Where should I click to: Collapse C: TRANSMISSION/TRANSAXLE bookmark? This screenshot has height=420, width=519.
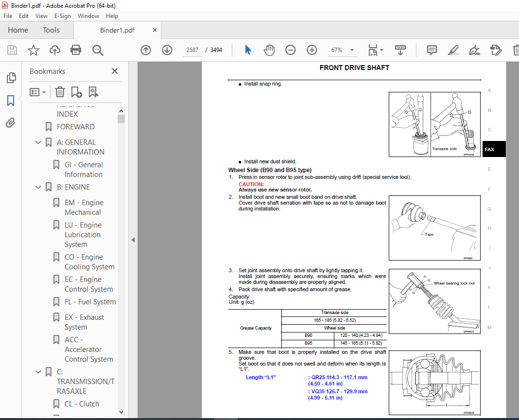pos(38,372)
